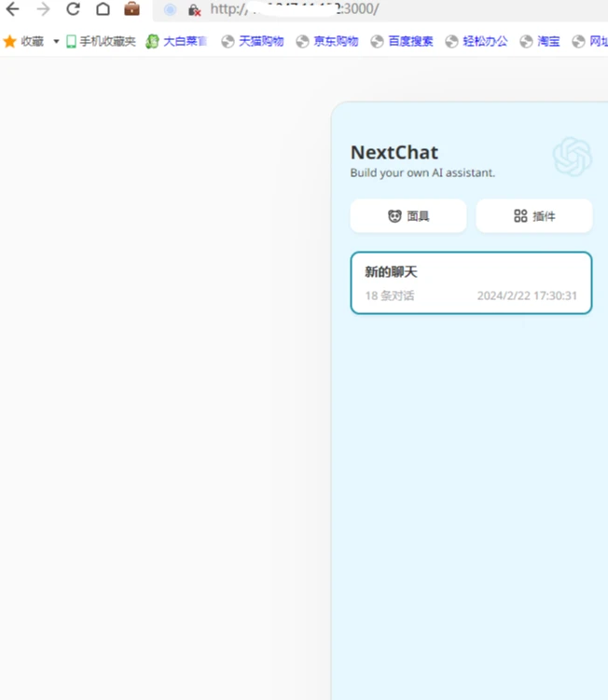Open the 大白菜 bookmark
This screenshot has height=700, width=608.
click(x=177, y=42)
